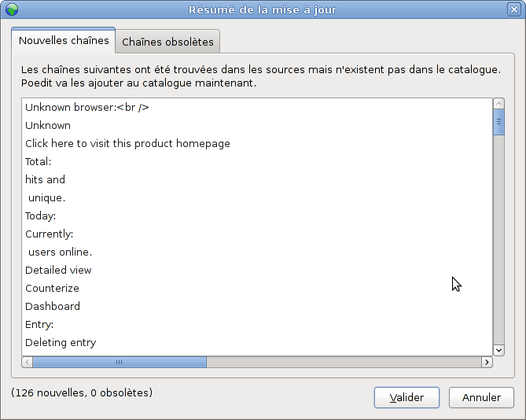Click the horizontal scrollbar left arrow
The image size is (526, 420).
[x=28, y=363]
